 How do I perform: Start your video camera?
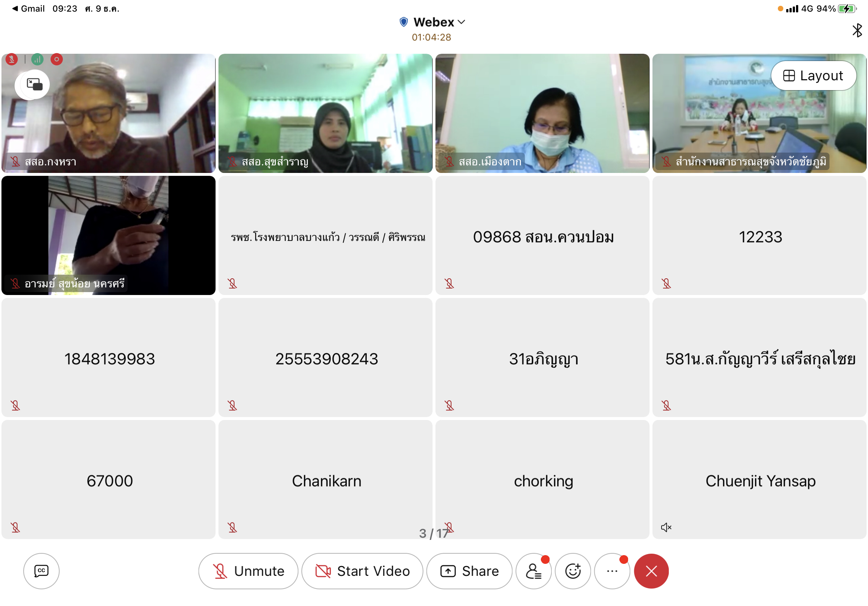coord(362,571)
